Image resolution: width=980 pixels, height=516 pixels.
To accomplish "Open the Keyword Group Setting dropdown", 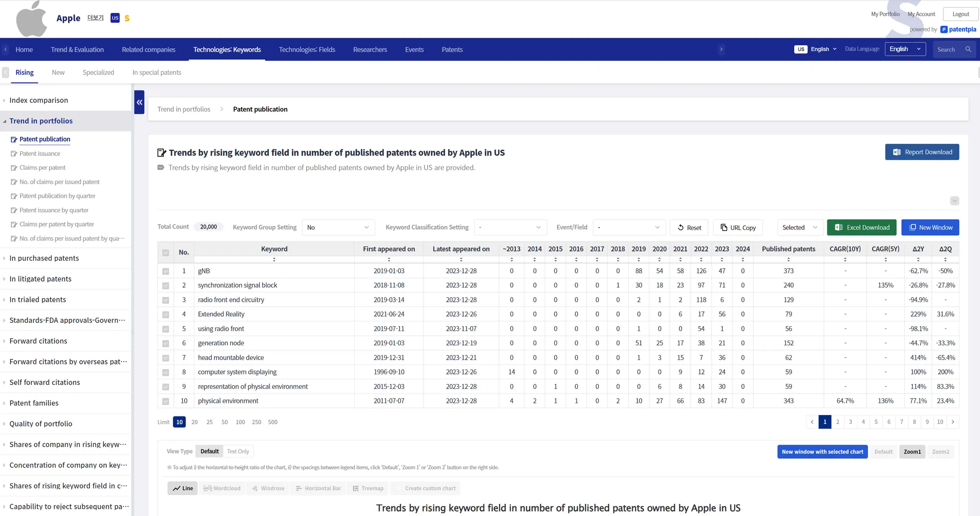I will 338,228.
